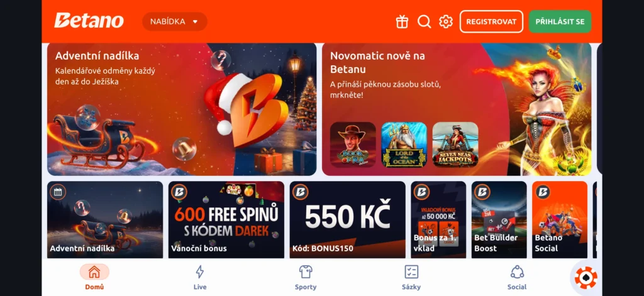Click the REGISTROVAT button

491,21
